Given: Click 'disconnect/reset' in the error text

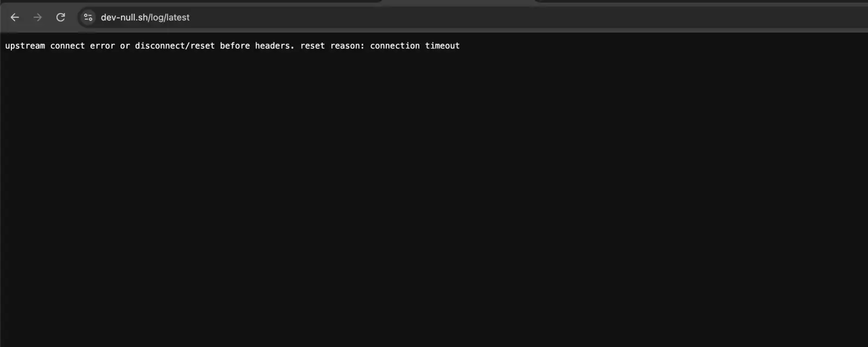Looking at the screenshot, I should pos(175,46).
